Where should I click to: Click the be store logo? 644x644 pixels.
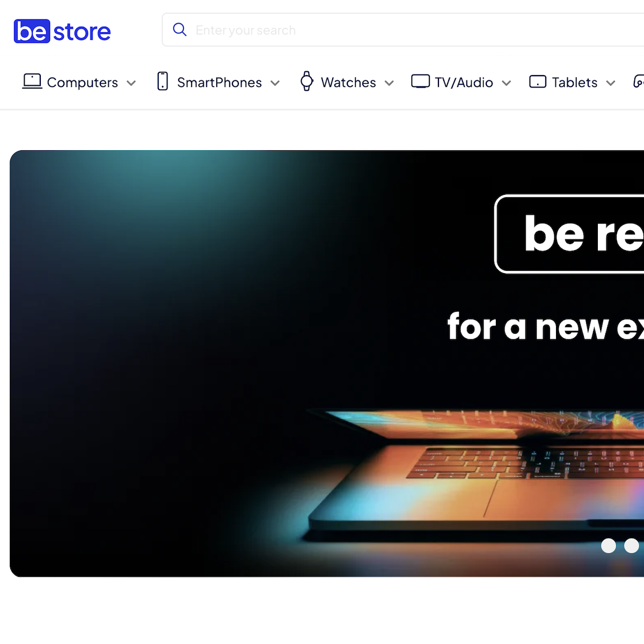pyautogui.click(x=62, y=31)
